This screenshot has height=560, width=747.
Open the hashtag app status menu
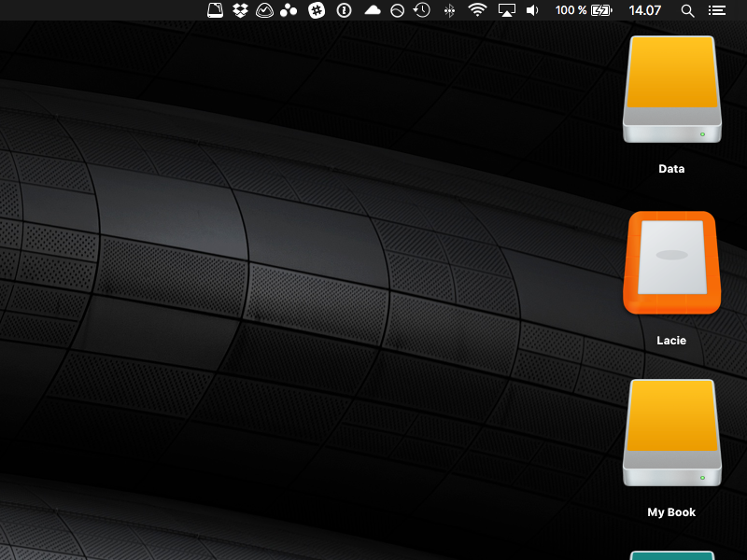(x=316, y=10)
